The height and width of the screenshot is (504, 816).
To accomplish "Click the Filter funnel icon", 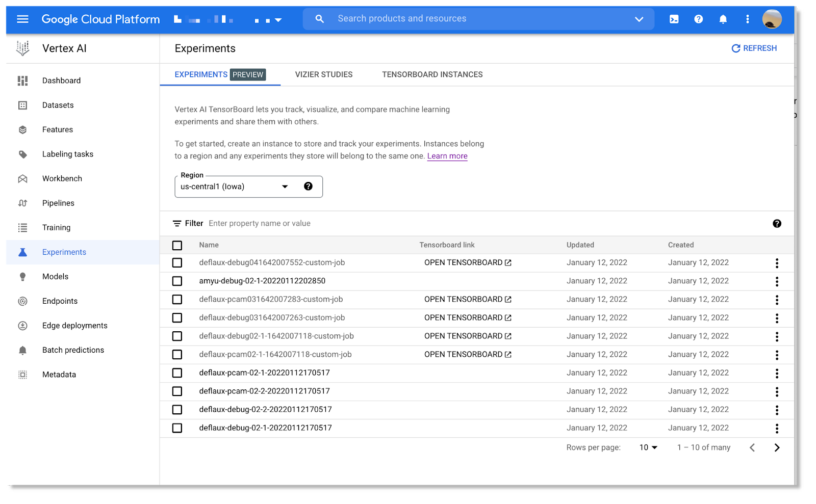I will point(177,223).
